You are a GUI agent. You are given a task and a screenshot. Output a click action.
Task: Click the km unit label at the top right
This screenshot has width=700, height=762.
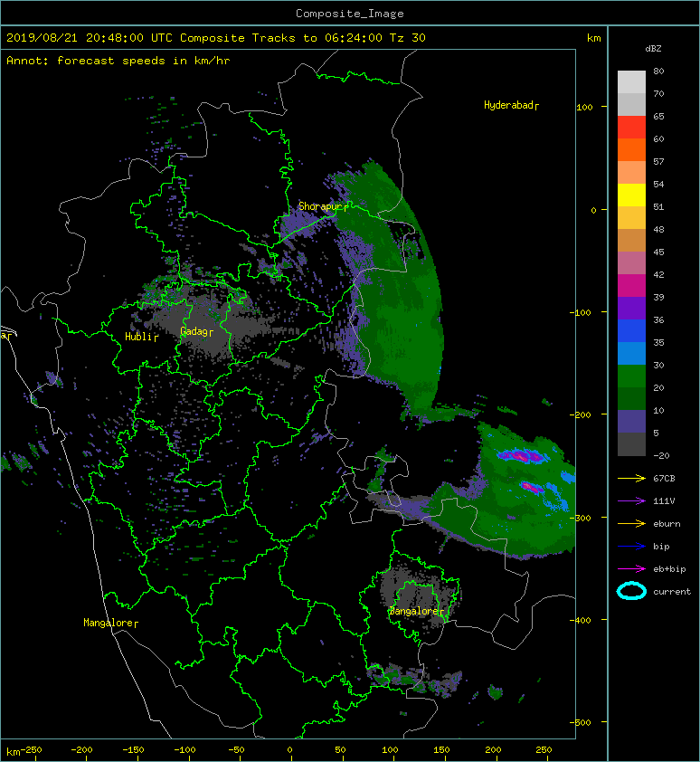point(593,38)
